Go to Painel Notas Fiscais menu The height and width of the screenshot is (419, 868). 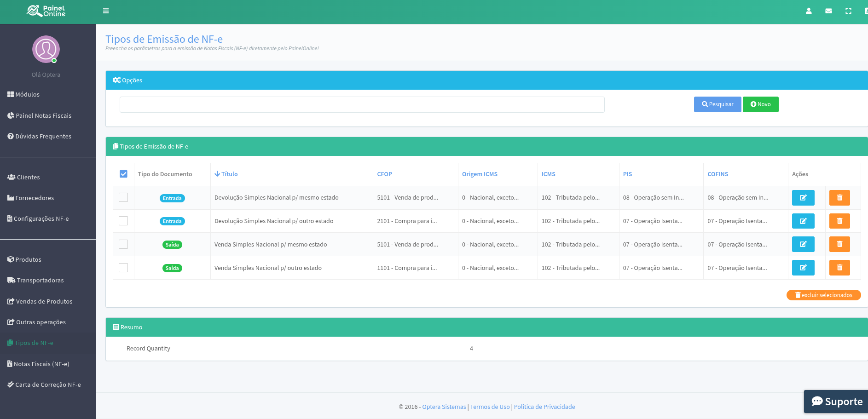tap(43, 116)
